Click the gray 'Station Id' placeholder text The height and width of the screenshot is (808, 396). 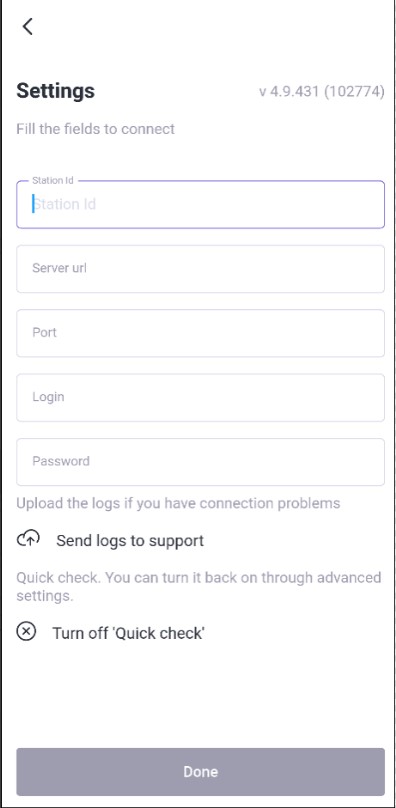64,204
